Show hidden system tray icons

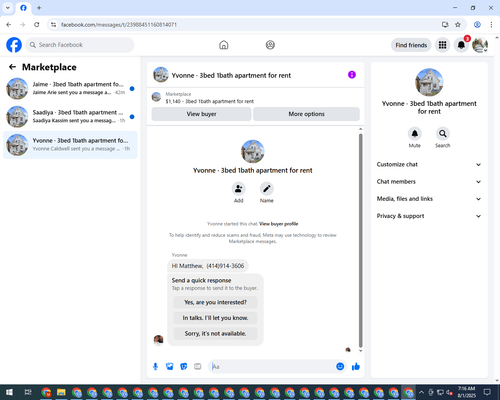[x=421, y=392]
